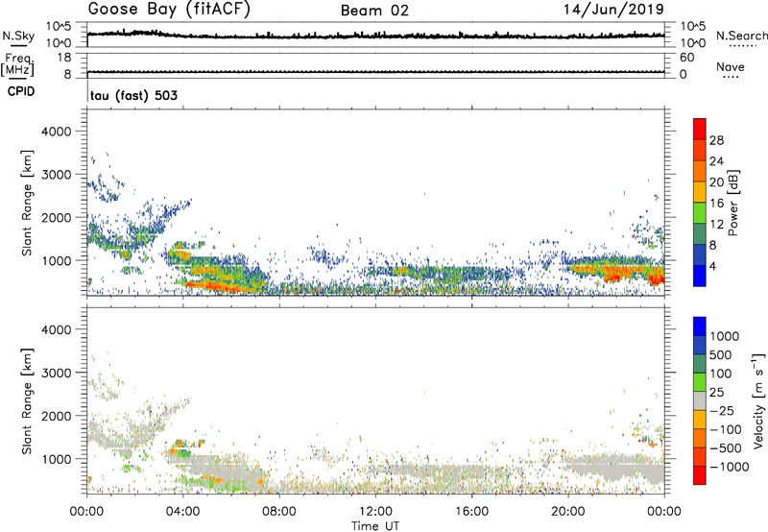Pick the light green 12–16 dB colorbar segment
This screenshot has height=532, width=768.
click(700, 213)
